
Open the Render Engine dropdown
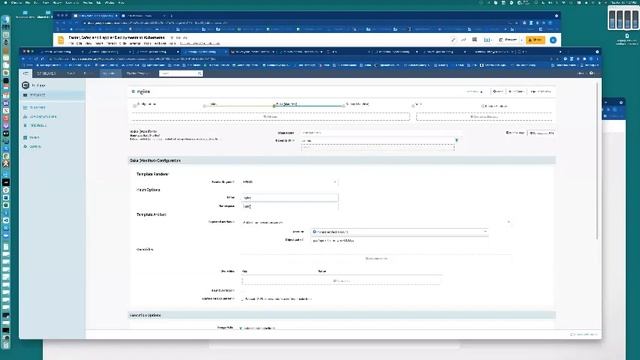[289, 182]
